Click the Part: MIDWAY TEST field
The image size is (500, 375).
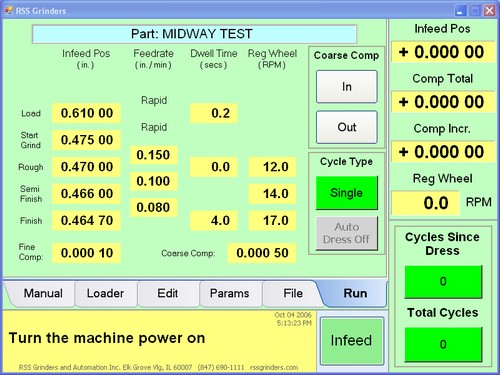tap(194, 34)
